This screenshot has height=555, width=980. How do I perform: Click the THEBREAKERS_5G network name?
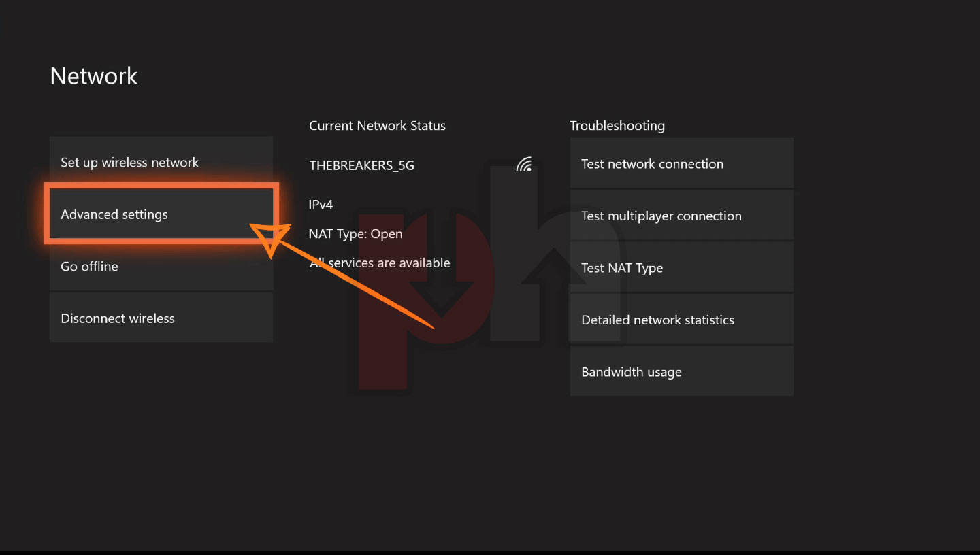click(x=361, y=165)
